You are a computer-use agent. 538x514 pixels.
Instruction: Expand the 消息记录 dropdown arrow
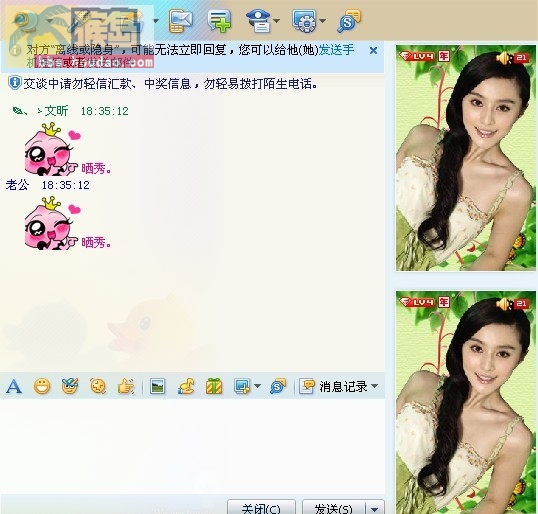[375, 386]
